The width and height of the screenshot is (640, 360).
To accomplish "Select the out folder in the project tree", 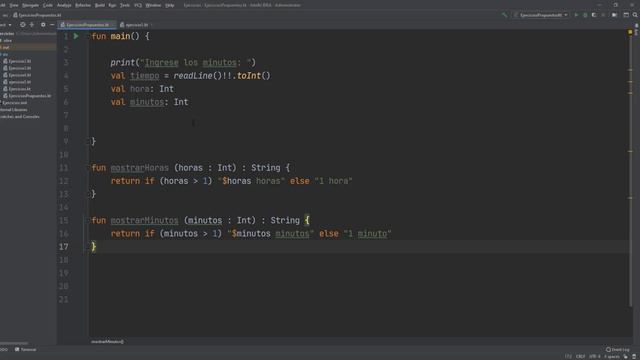I will (6, 47).
